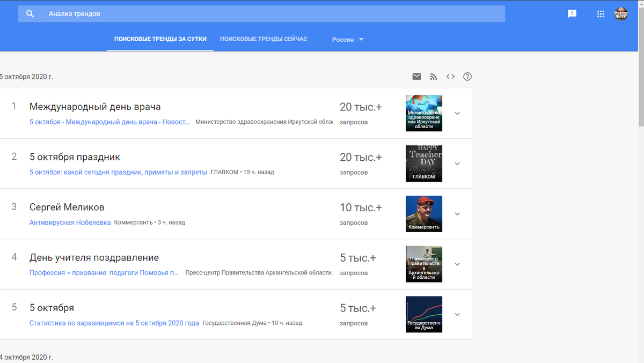Click the Государственная Дума chart thumbnail

click(424, 314)
